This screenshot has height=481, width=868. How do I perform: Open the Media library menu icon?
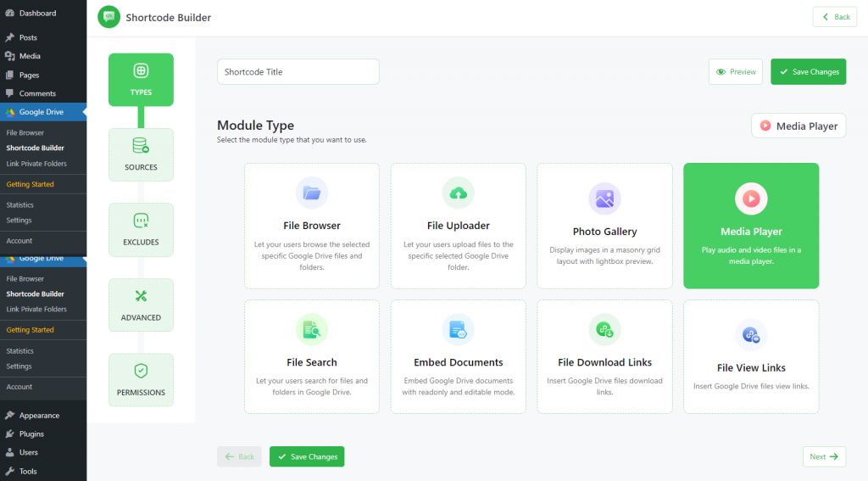(9, 56)
